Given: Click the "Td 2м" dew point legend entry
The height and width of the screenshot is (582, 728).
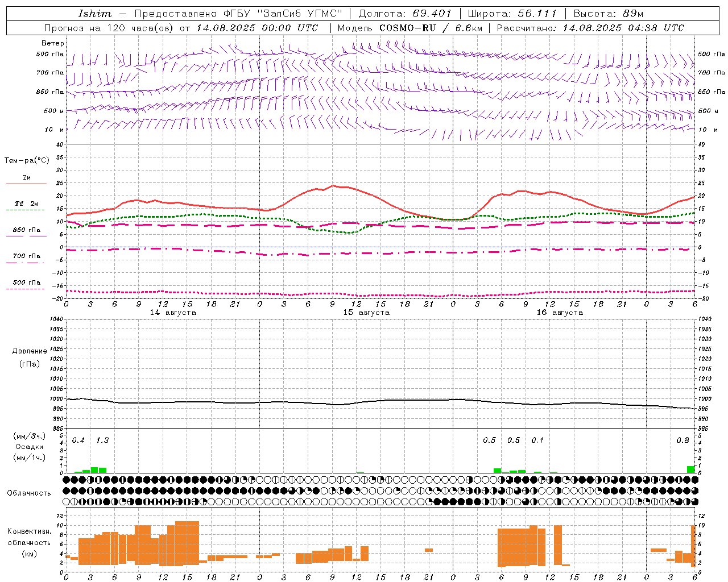Looking at the screenshot, I should 27,203.
